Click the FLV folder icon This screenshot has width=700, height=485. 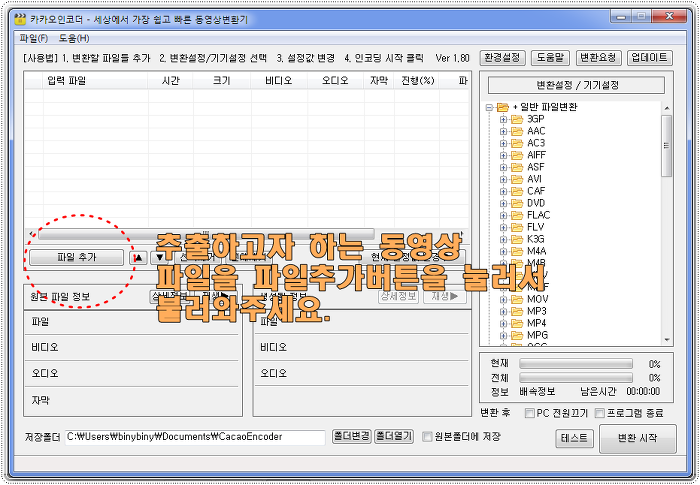click(x=517, y=227)
